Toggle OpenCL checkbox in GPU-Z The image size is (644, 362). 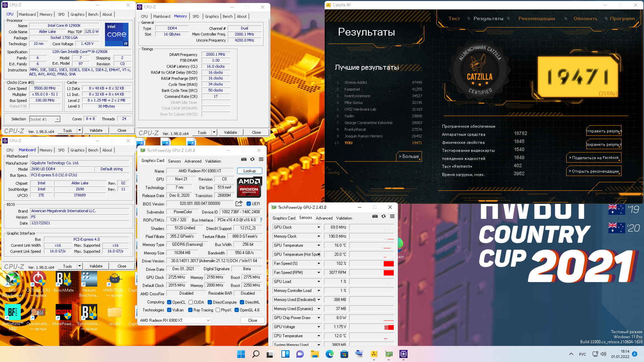click(169, 302)
